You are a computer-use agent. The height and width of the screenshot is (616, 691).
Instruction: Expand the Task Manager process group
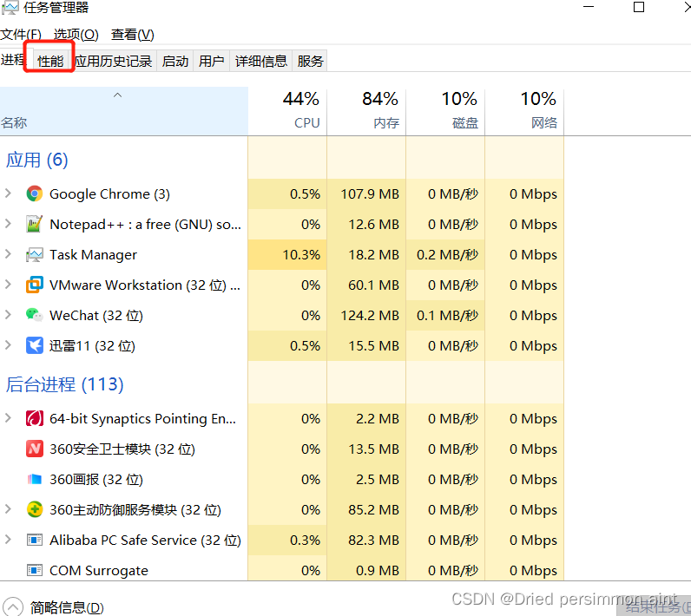(x=8, y=254)
